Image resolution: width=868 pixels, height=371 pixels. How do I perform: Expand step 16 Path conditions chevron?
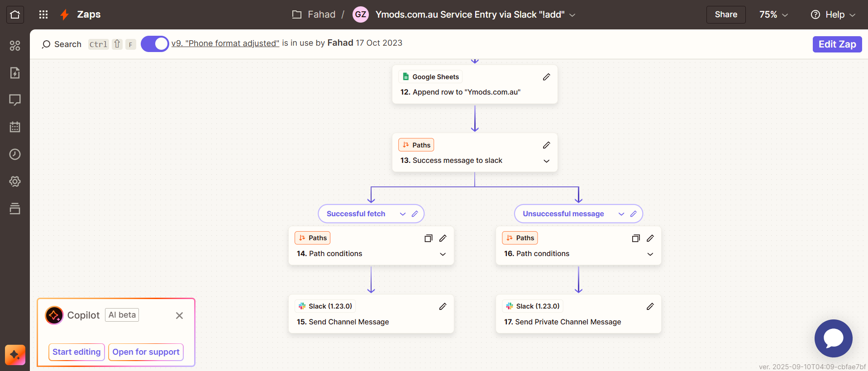650,254
